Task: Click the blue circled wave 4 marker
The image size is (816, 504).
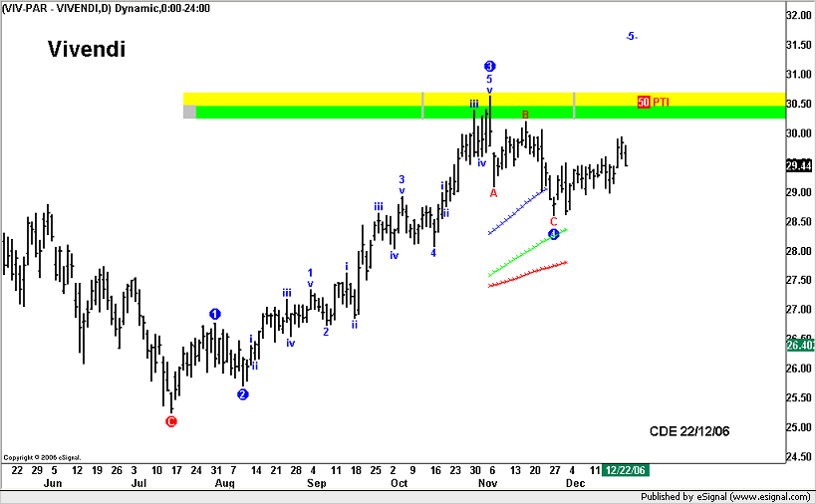Action: (554, 234)
